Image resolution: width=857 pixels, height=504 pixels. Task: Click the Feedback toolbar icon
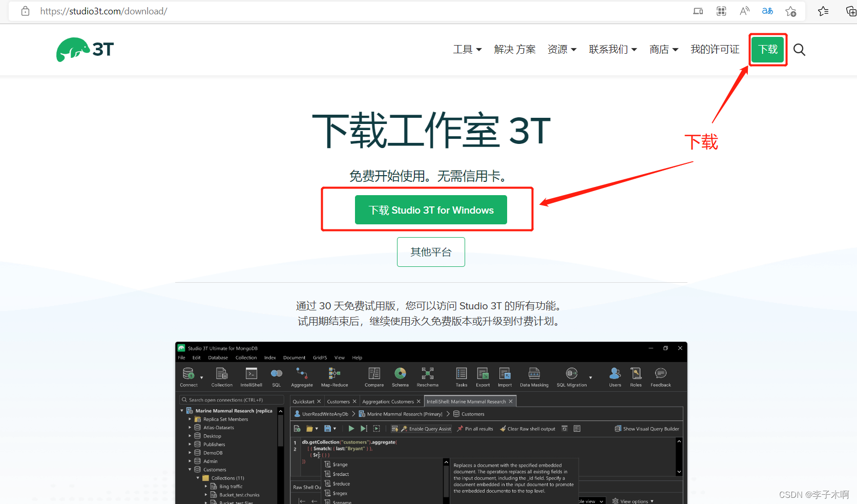(660, 377)
